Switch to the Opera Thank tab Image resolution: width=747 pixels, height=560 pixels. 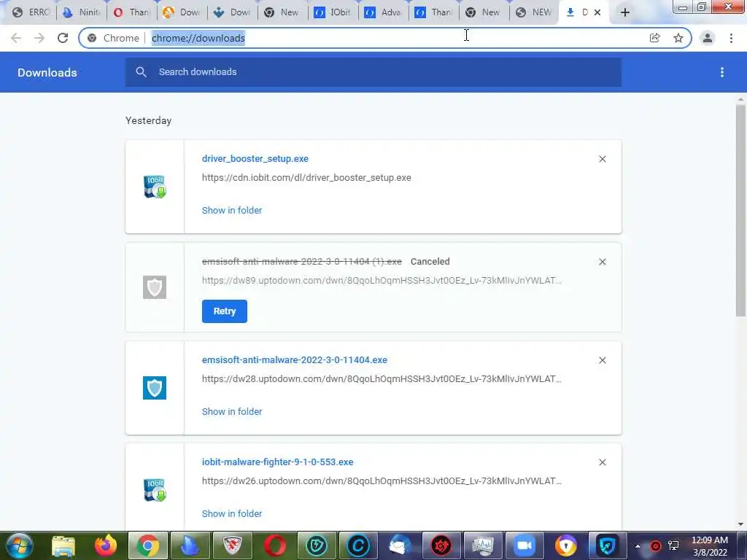(131, 12)
